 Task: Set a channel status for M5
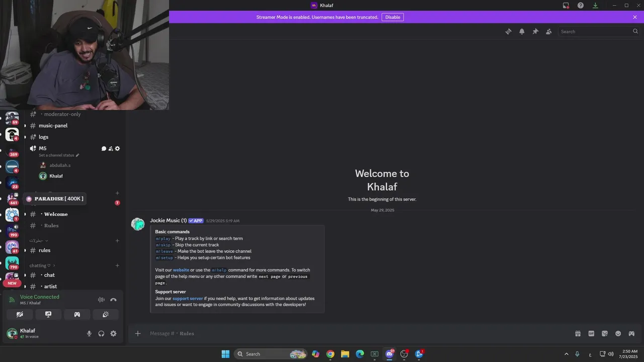(x=59, y=155)
